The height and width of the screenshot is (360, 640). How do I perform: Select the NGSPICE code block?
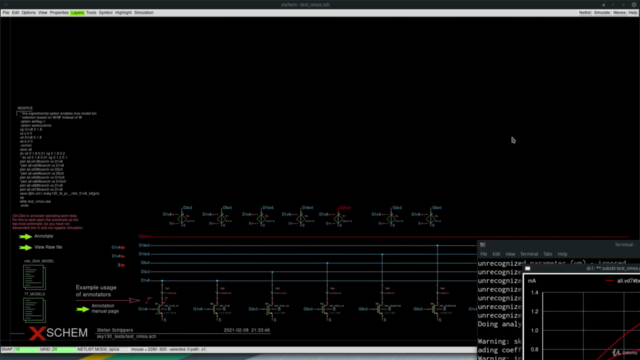click(x=58, y=157)
